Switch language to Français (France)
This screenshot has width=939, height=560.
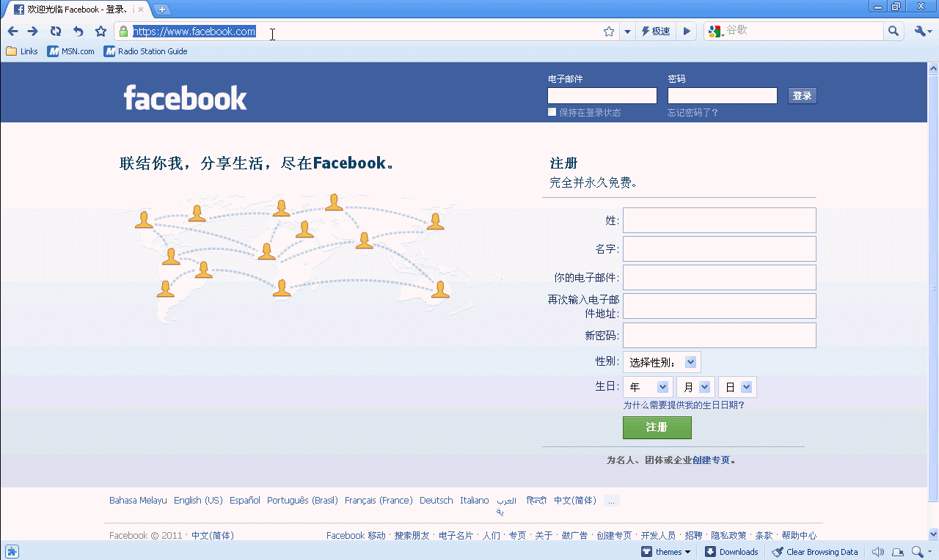379,501
